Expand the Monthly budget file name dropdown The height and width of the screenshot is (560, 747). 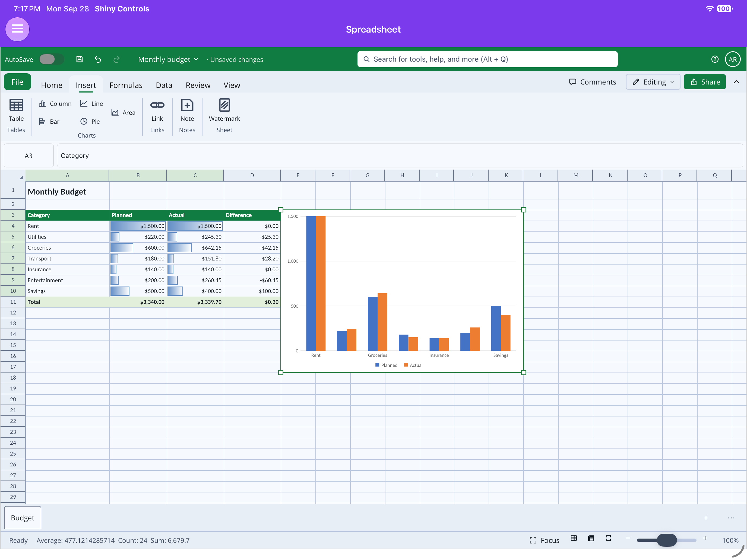[x=168, y=59]
